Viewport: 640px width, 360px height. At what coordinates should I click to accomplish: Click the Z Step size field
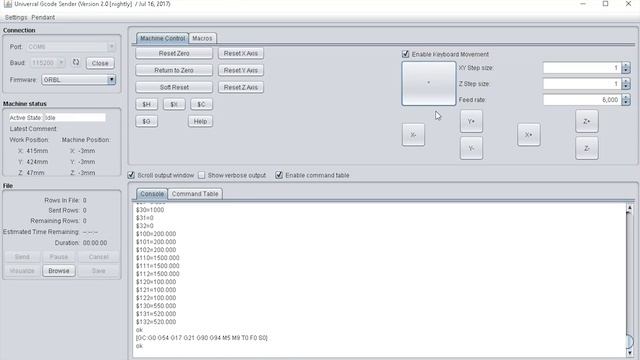click(582, 84)
